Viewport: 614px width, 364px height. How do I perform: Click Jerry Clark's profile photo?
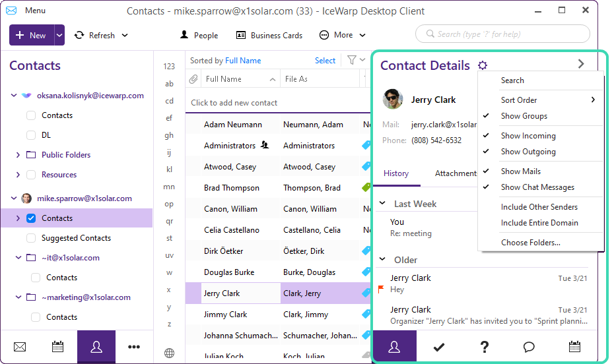coord(393,100)
